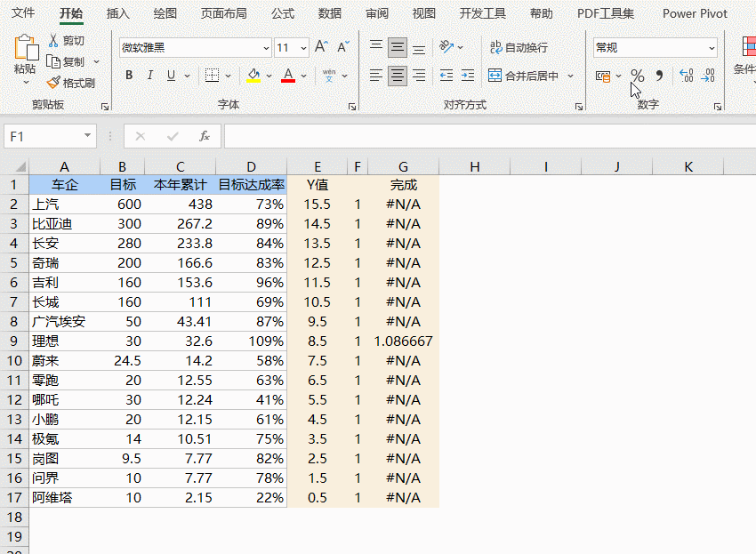756x554 pixels.
Task: Decrease decimal places icon
Action: (x=708, y=76)
